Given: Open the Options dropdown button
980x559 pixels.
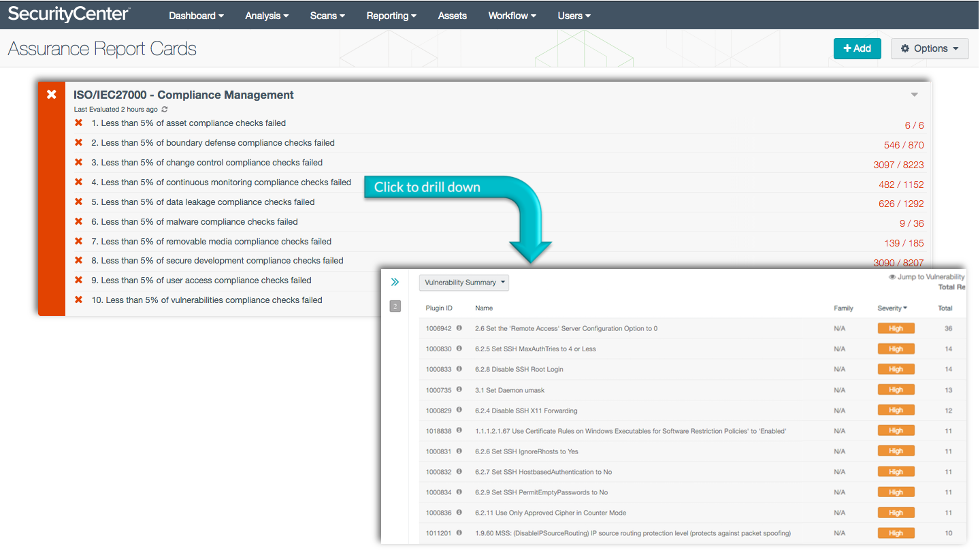Looking at the screenshot, I should tap(930, 48).
